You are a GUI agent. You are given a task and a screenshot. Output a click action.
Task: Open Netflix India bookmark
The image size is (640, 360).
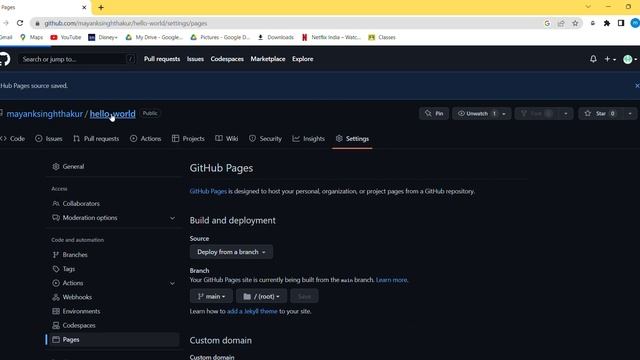coord(331,37)
